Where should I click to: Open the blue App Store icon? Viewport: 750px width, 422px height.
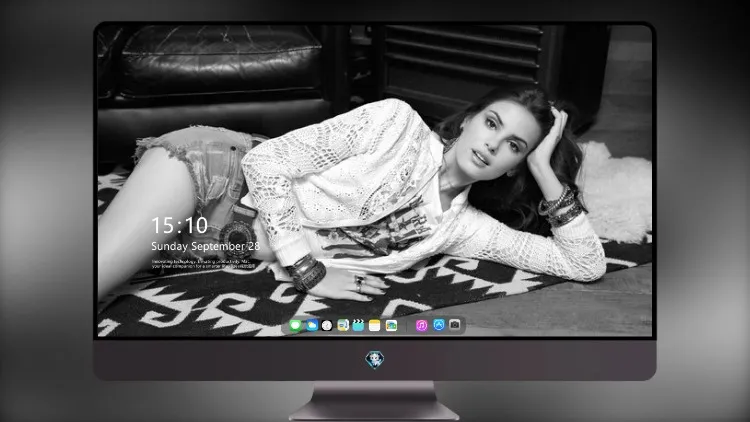point(439,325)
